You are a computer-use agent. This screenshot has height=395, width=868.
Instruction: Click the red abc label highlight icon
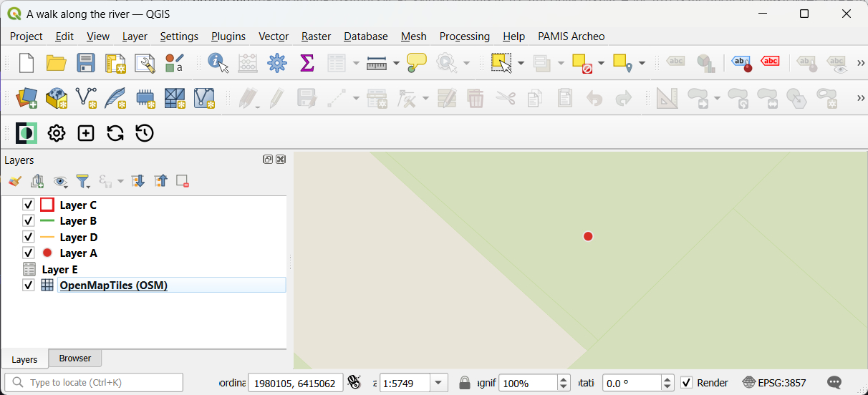[771, 62]
